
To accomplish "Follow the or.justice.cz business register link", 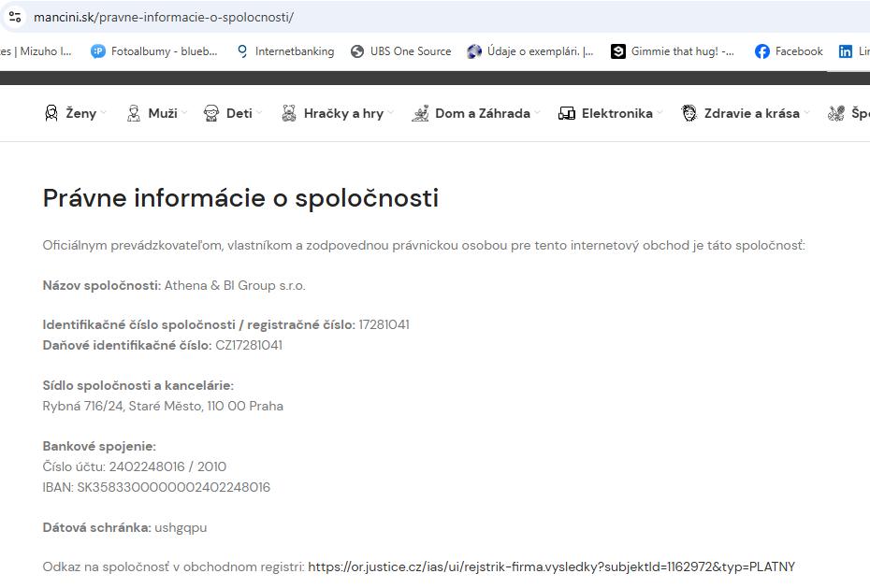I will click(551, 566).
